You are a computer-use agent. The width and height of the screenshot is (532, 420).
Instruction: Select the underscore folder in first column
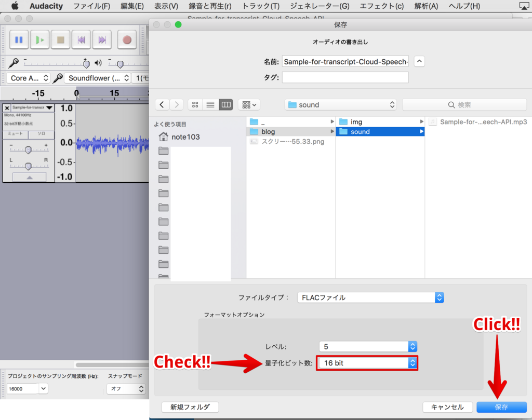pos(291,121)
